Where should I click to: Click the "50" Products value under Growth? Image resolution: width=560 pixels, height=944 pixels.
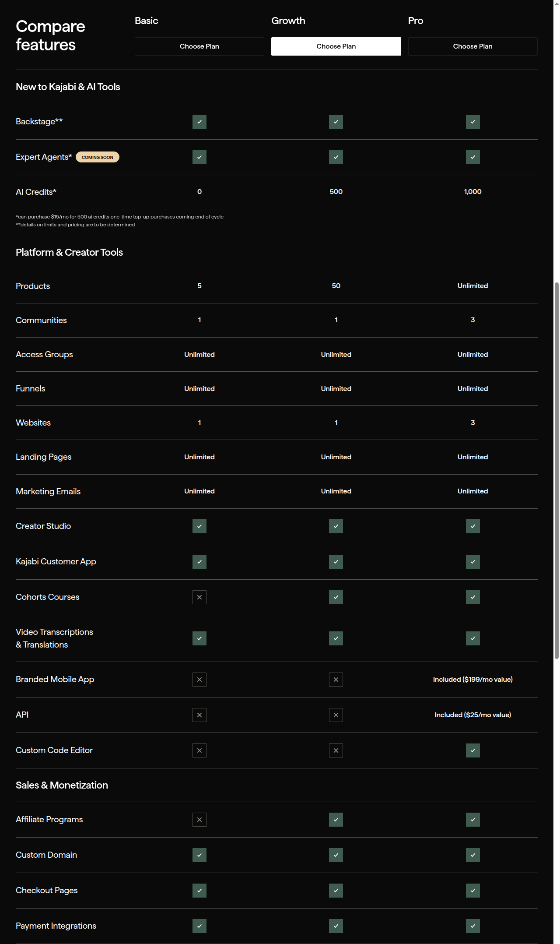pos(336,286)
